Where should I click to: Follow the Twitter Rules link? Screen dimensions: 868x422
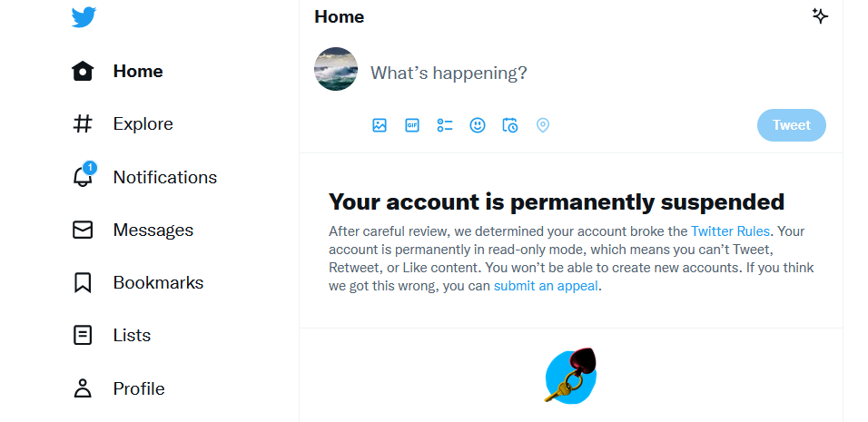pos(730,231)
